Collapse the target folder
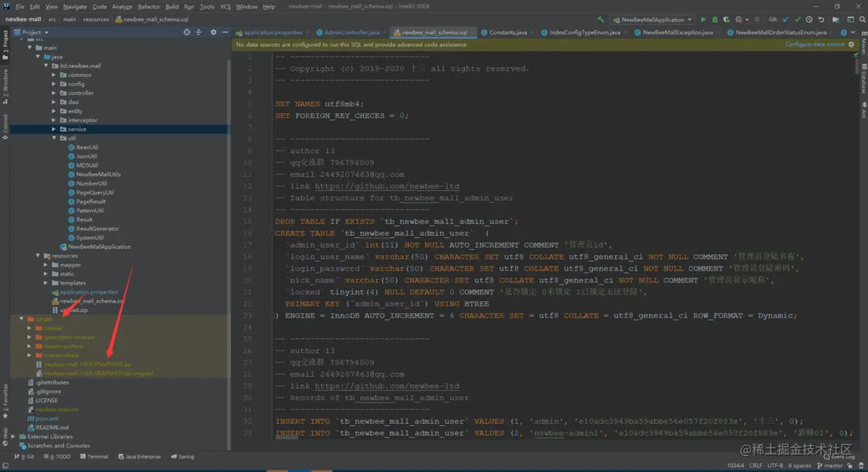This screenshot has height=472, width=868. point(22,319)
